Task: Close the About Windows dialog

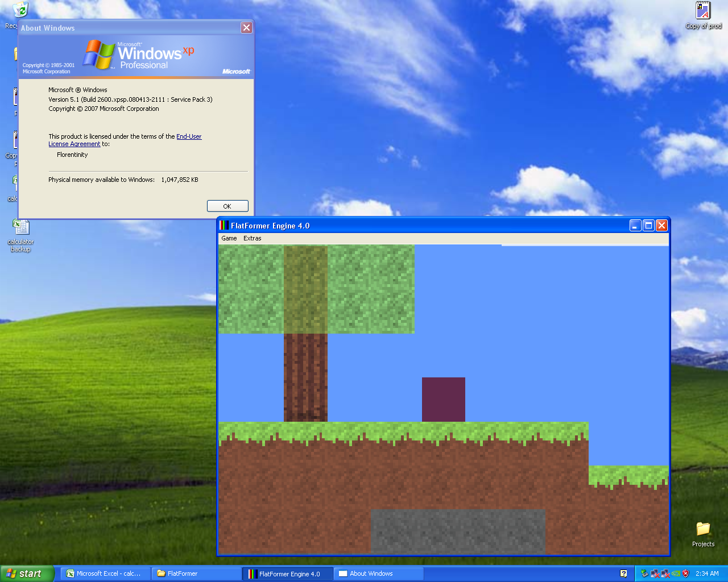Action: click(246, 27)
